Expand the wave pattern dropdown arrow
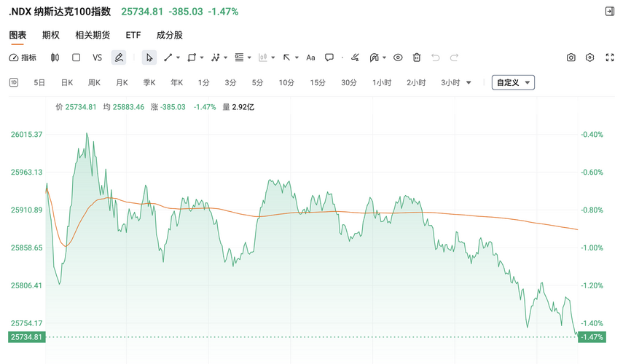The width and height of the screenshot is (623, 364). (x=226, y=58)
